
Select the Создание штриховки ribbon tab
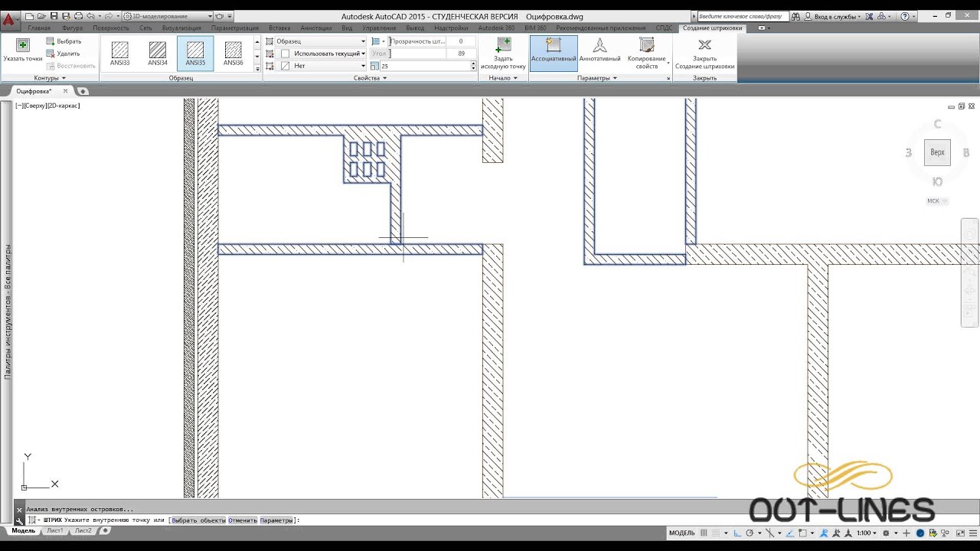click(712, 28)
